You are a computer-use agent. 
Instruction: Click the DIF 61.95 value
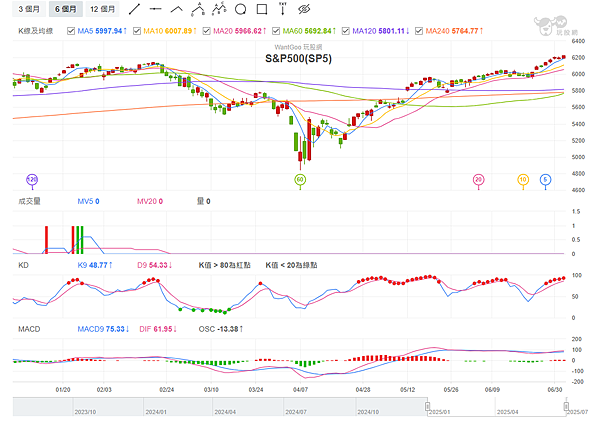point(158,329)
